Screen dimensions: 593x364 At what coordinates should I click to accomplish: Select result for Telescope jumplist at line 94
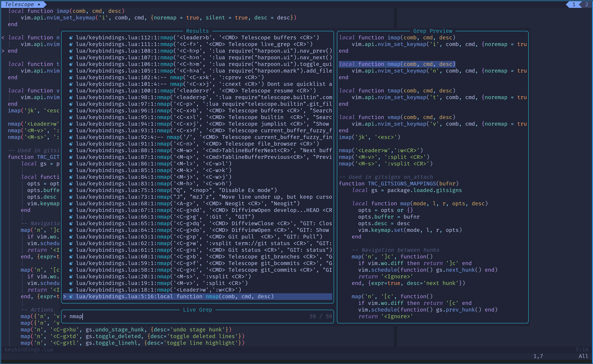click(x=198, y=124)
